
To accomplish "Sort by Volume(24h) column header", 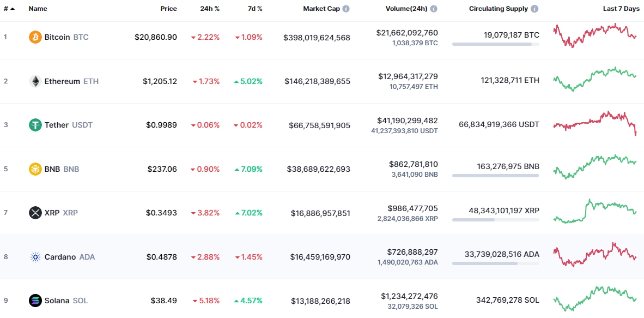I will coord(406,9).
